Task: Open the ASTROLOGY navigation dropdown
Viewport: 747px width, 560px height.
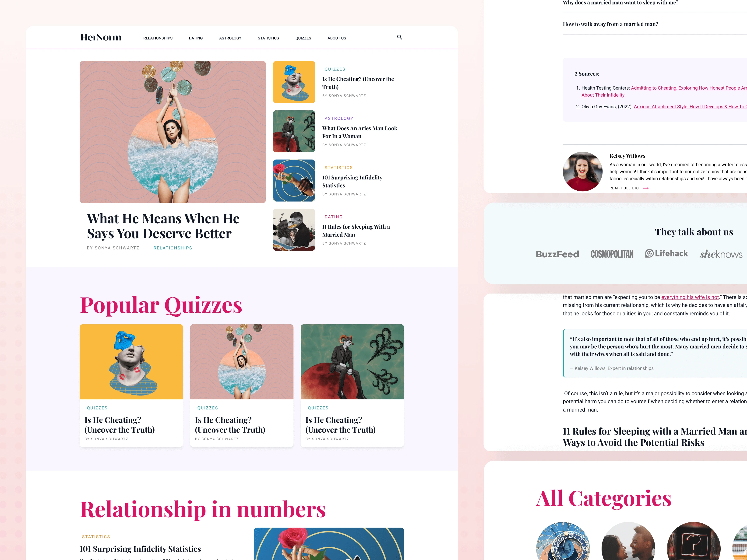Action: (x=230, y=38)
